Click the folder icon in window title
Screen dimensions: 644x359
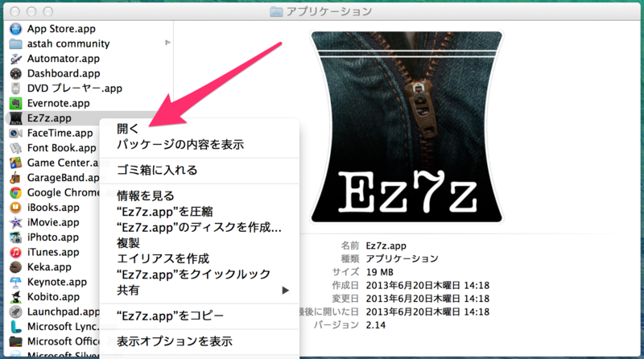276,11
